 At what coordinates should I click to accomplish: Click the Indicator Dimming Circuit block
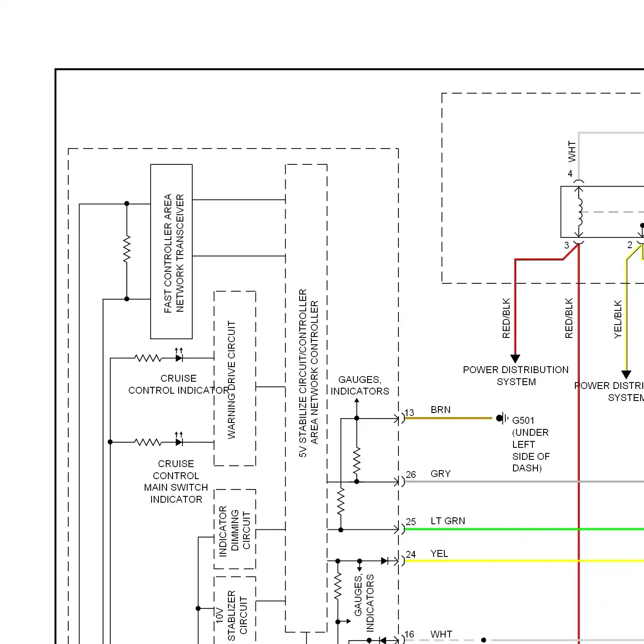[x=235, y=529]
